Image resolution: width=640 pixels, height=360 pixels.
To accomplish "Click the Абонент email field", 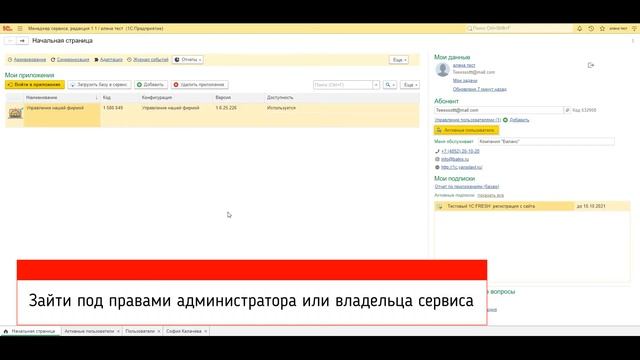I will click(x=498, y=110).
